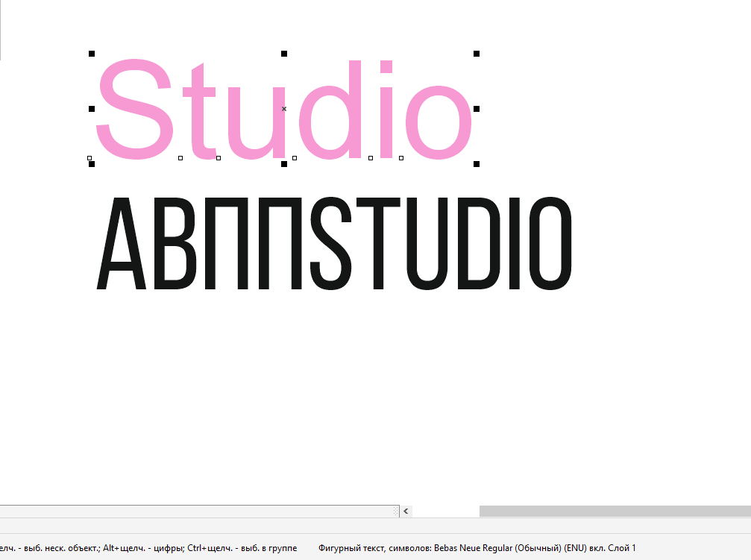Click the status text 'Bebas Neue Regular (Обычный)'
The height and width of the screenshot is (560, 751).
[x=497, y=547]
